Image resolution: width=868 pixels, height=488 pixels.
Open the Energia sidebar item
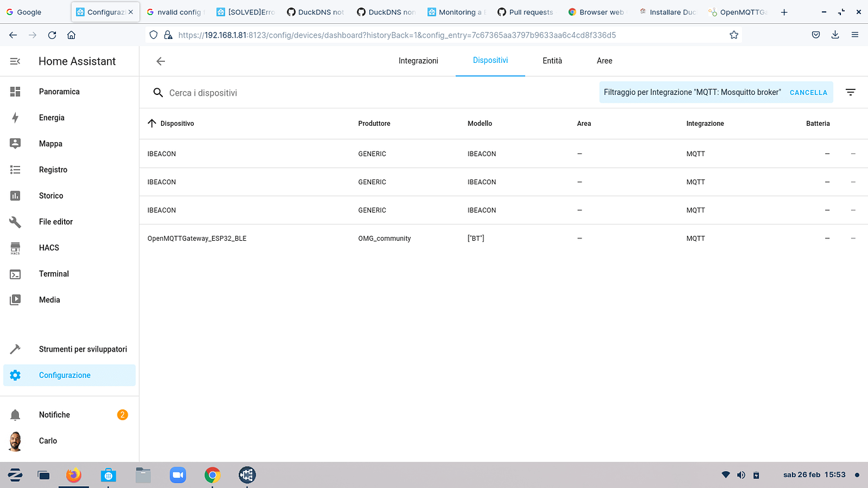coord(52,118)
